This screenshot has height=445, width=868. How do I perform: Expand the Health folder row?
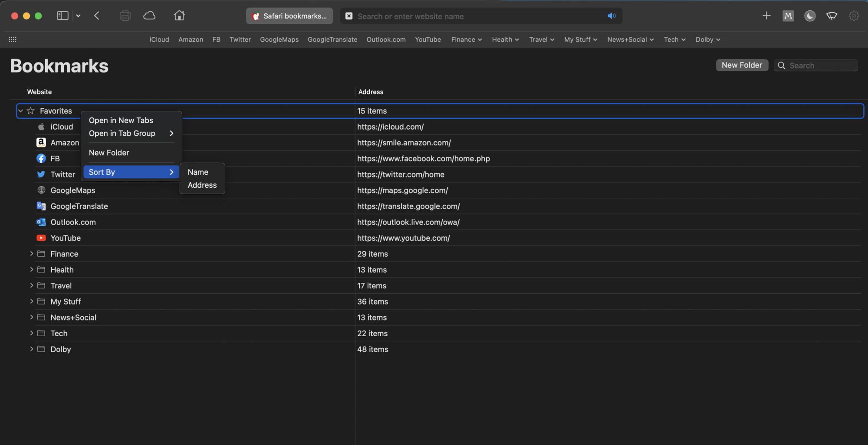pyautogui.click(x=32, y=270)
